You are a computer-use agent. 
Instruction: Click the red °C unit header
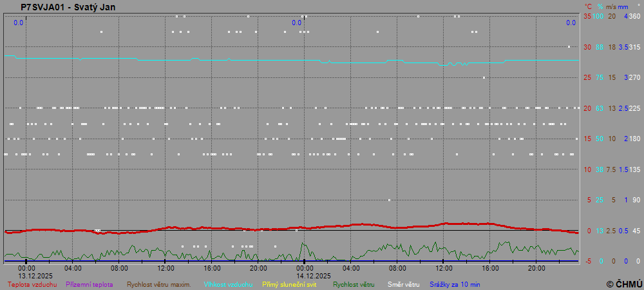pyautogui.click(x=588, y=6)
